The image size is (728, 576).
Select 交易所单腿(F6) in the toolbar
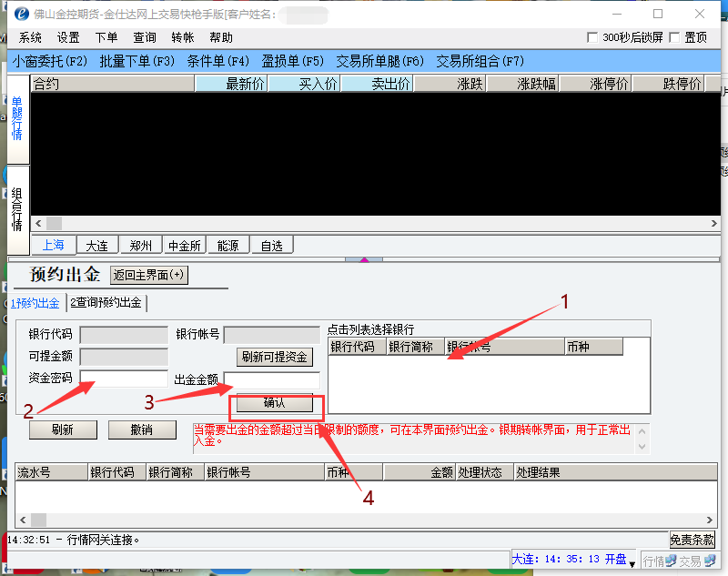point(379,61)
